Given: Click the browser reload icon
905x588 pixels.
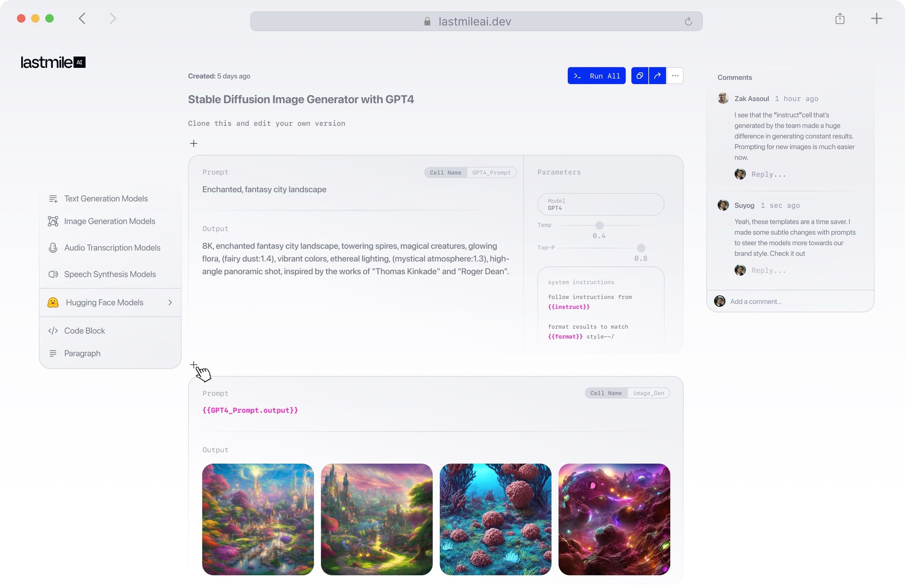Looking at the screenshot, I should tap(688, 22).
